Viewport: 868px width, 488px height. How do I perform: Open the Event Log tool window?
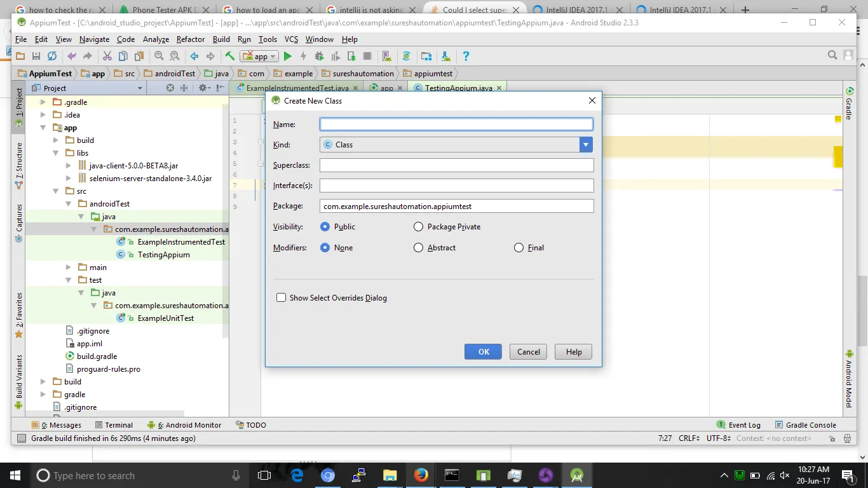(x=738, y=425)
